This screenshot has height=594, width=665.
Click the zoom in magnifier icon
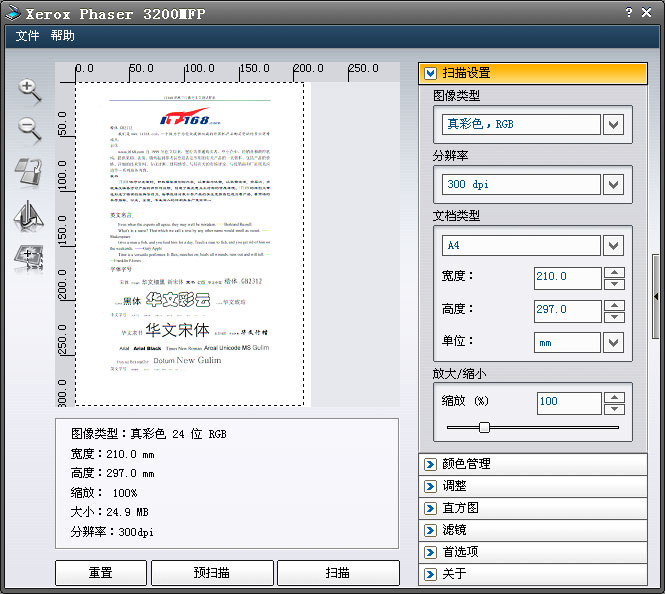[x=29, y=89]
